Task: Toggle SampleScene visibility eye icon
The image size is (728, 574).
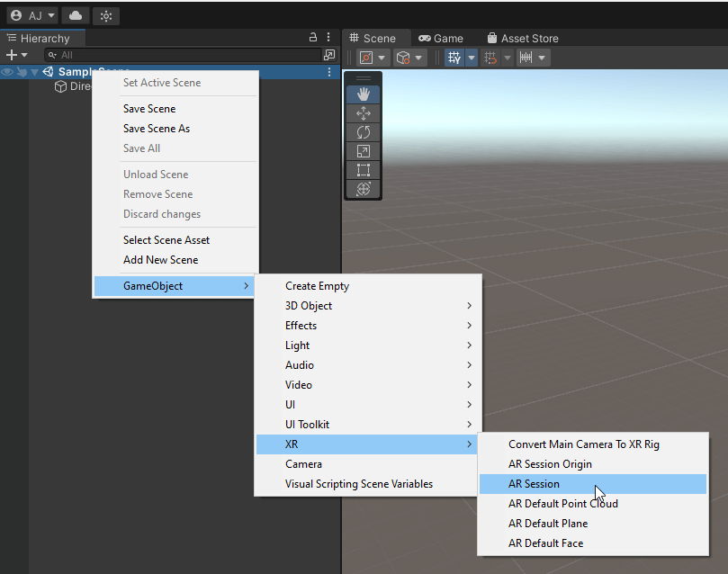Action: 7,72
